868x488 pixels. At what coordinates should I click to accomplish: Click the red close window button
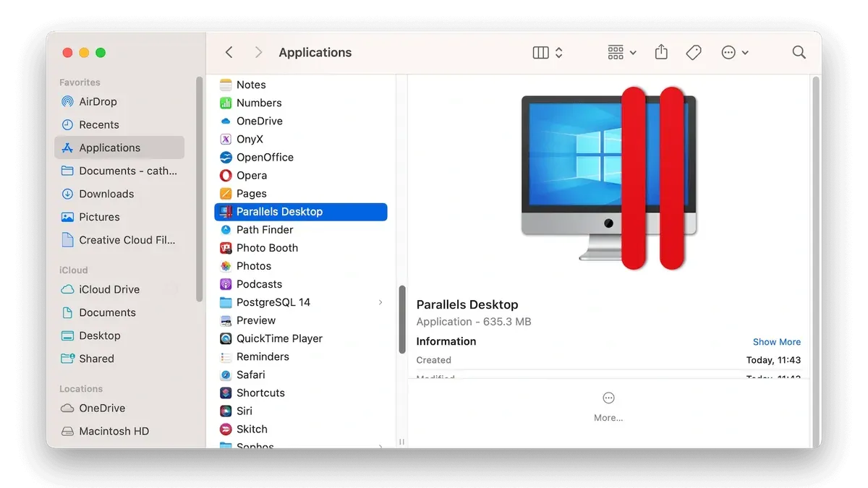[x=67, y=52]
